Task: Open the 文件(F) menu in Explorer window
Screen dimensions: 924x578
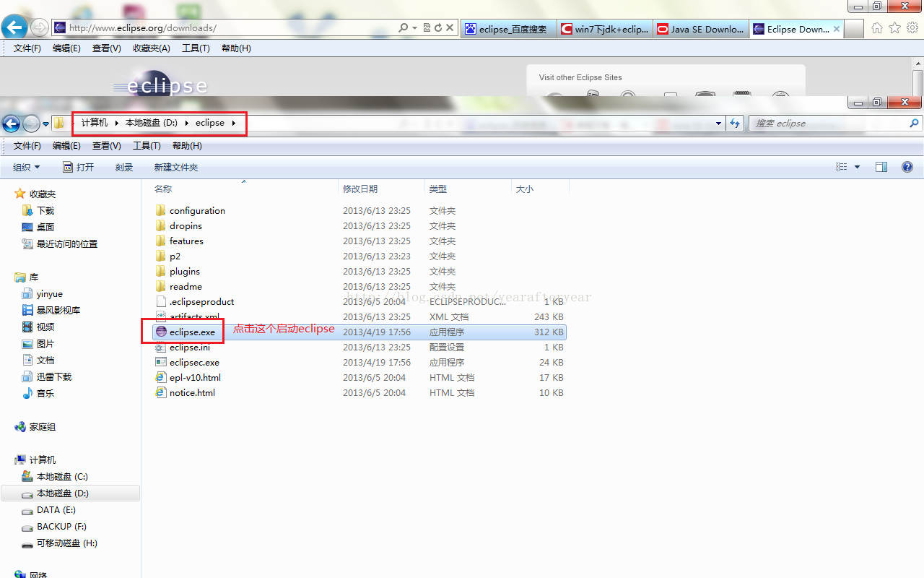Action: (x=27, y=146)
